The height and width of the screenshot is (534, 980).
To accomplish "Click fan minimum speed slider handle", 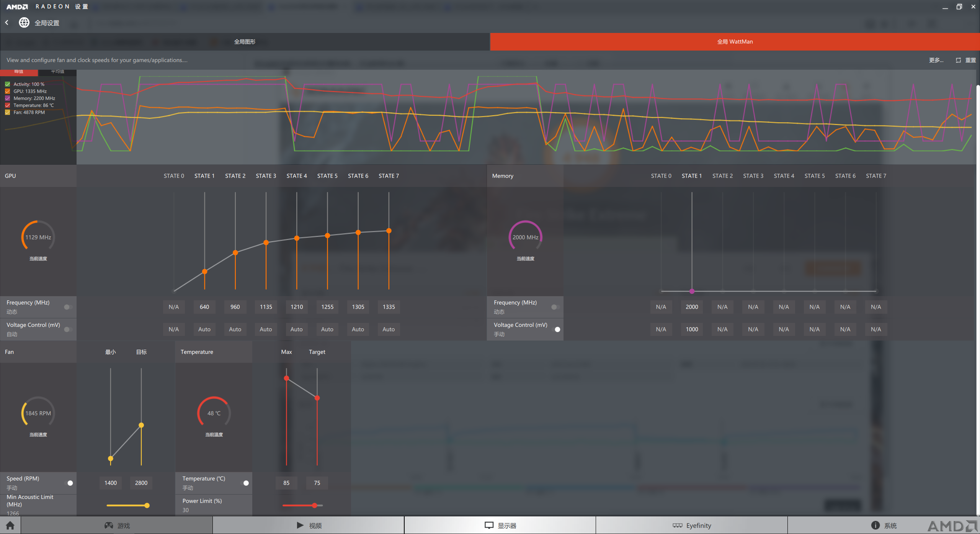I will click(111, 459).
